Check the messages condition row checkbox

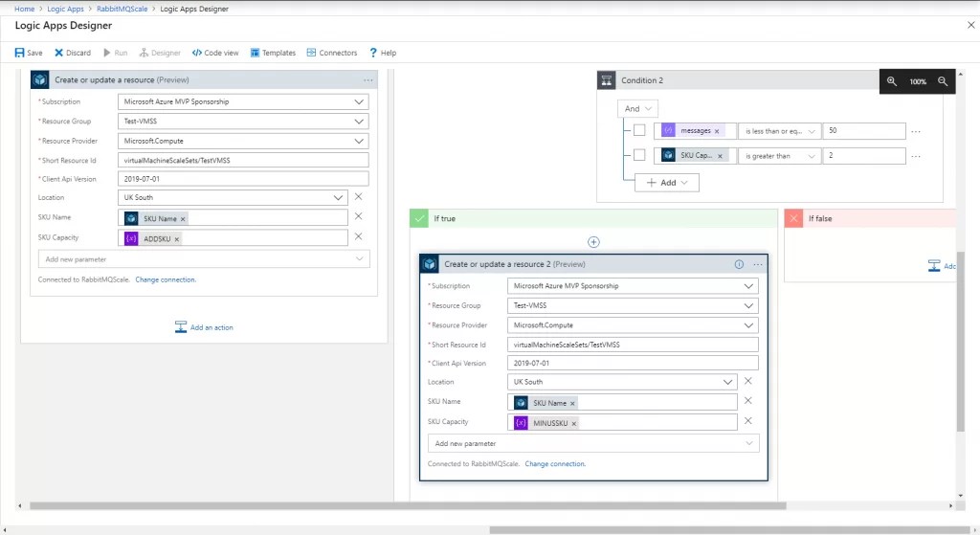click(x=638, y=130)
